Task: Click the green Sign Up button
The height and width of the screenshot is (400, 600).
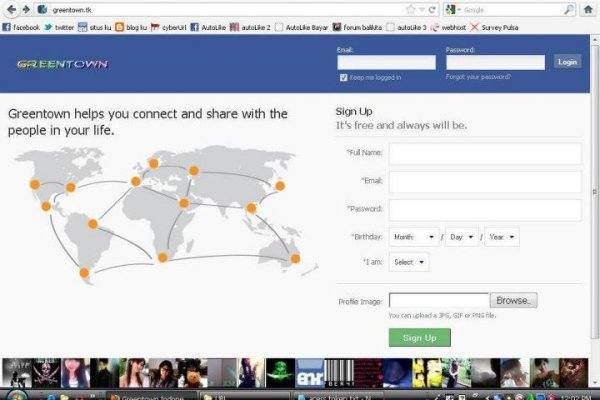Action: [419, 338]
